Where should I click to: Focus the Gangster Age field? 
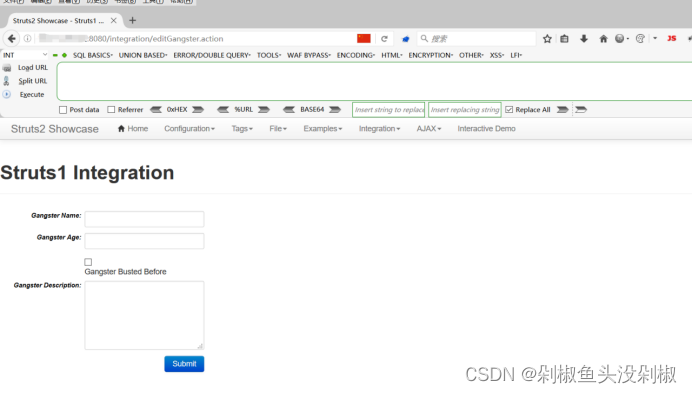(144, 241)
